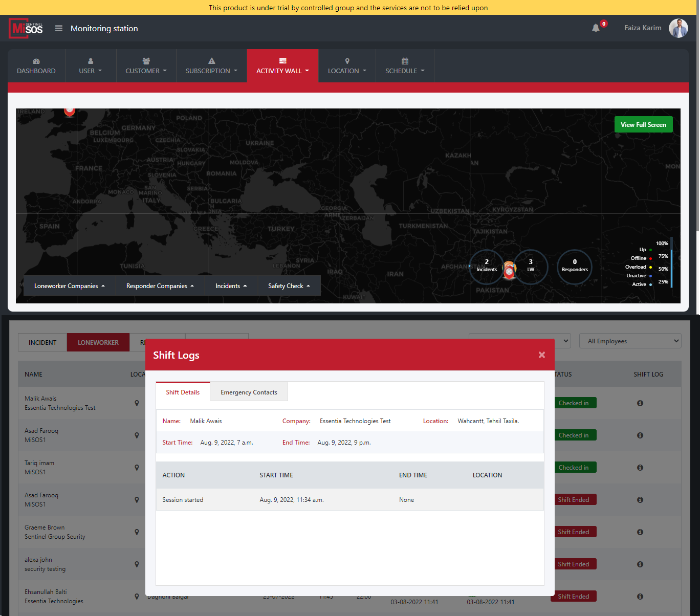Open the All Employees dropdown
This screenshot has height=616, width=700.
pos(630,341)
